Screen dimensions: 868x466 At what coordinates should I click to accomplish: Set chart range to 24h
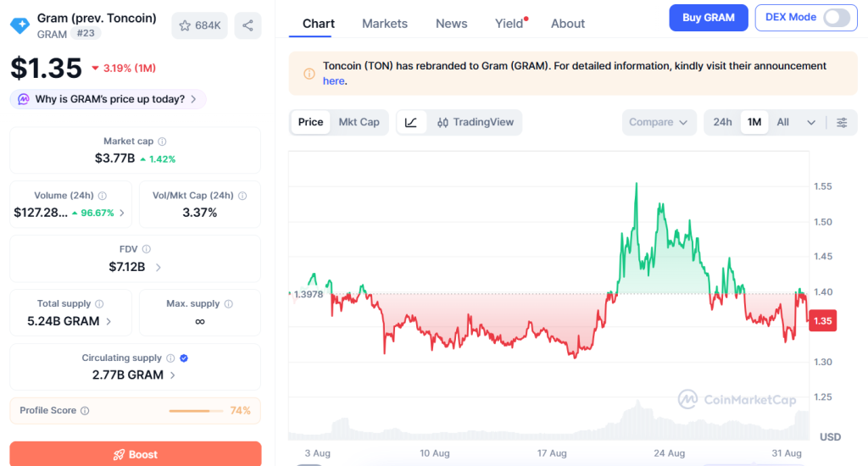(x=722, y=122)
